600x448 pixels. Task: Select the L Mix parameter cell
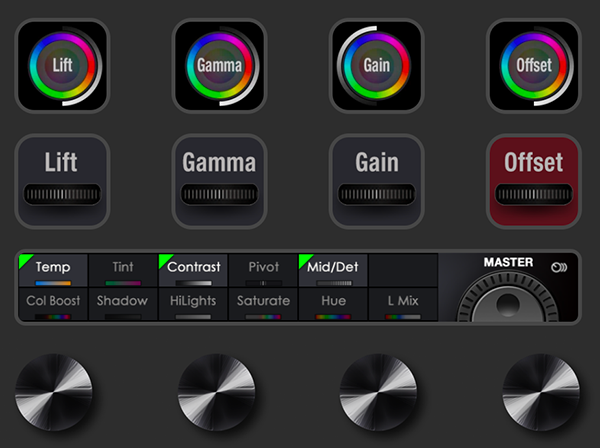pos(403,304)
